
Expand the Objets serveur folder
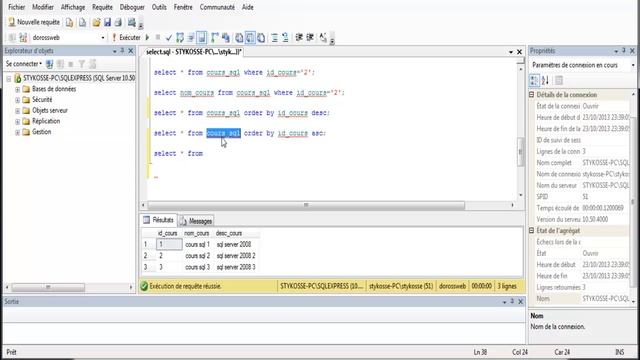18,111
